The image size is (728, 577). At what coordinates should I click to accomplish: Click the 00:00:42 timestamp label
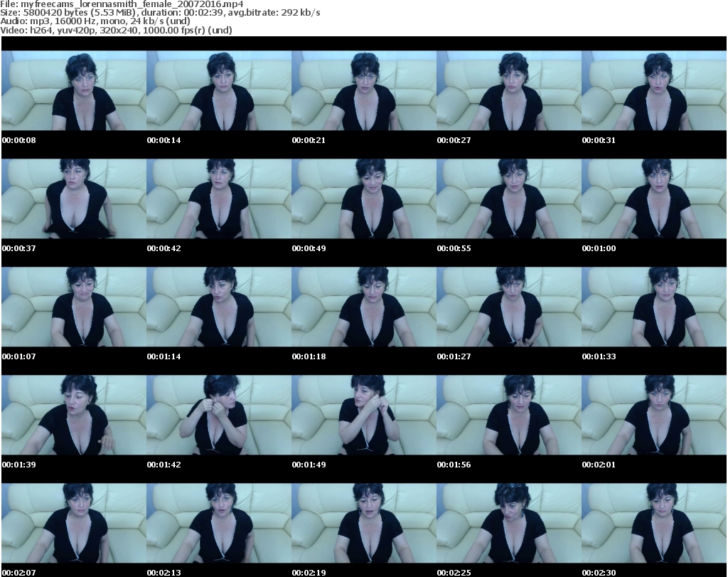tap(164, 248)
